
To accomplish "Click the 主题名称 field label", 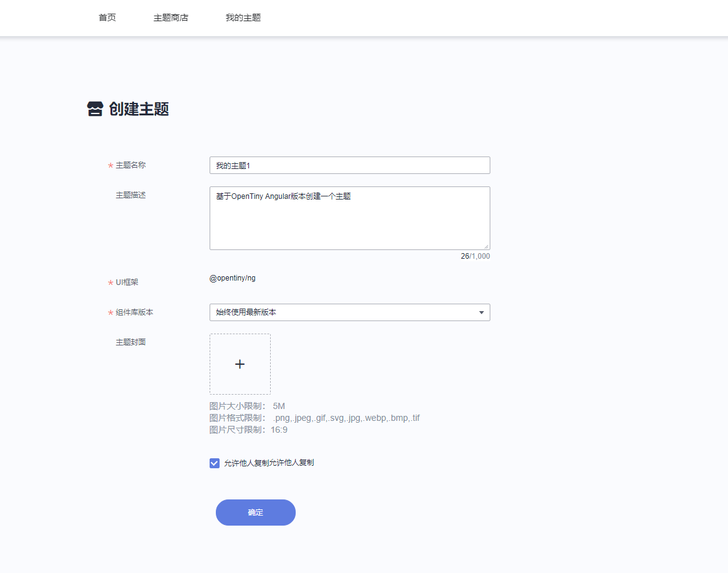I will point(130,165).
